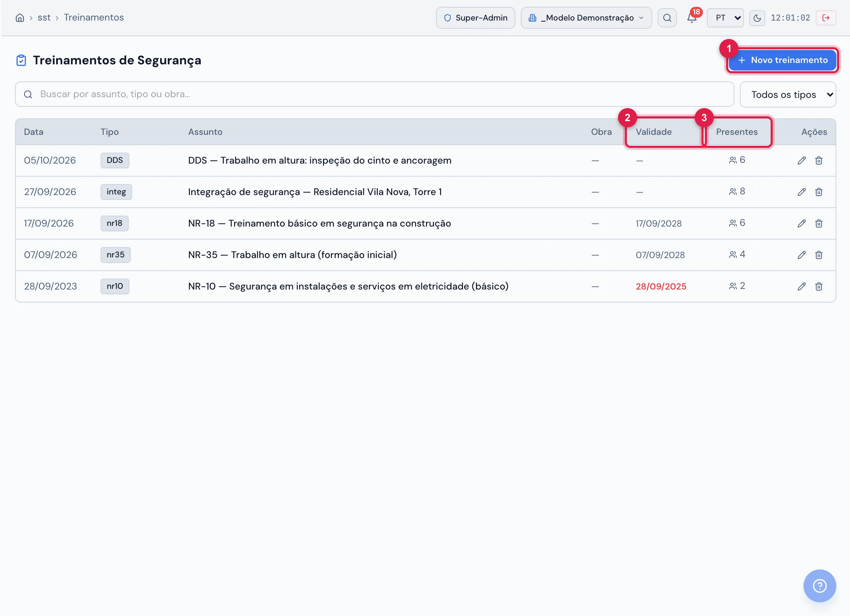Click the Data column header

click(x=34, y=132)
